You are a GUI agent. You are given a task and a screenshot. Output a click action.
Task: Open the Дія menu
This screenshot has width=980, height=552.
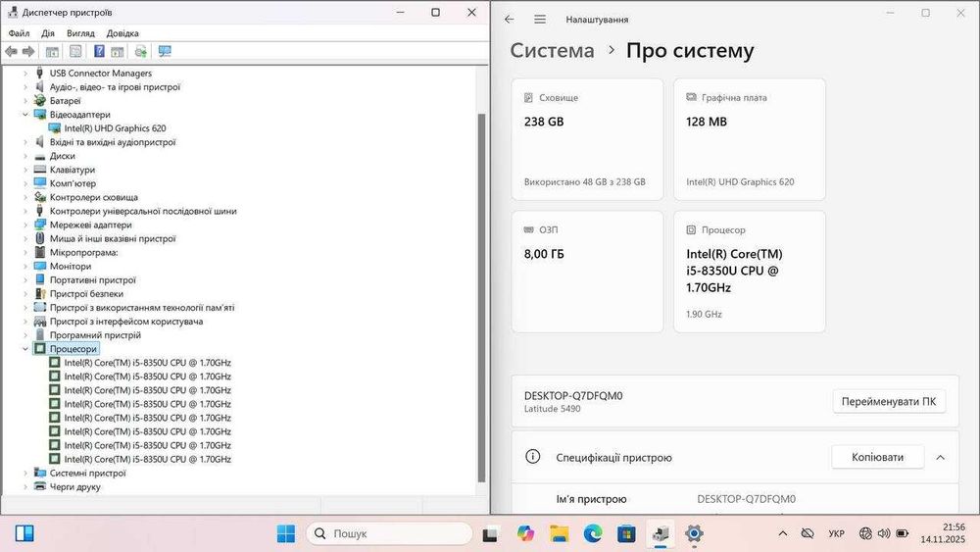48,33
